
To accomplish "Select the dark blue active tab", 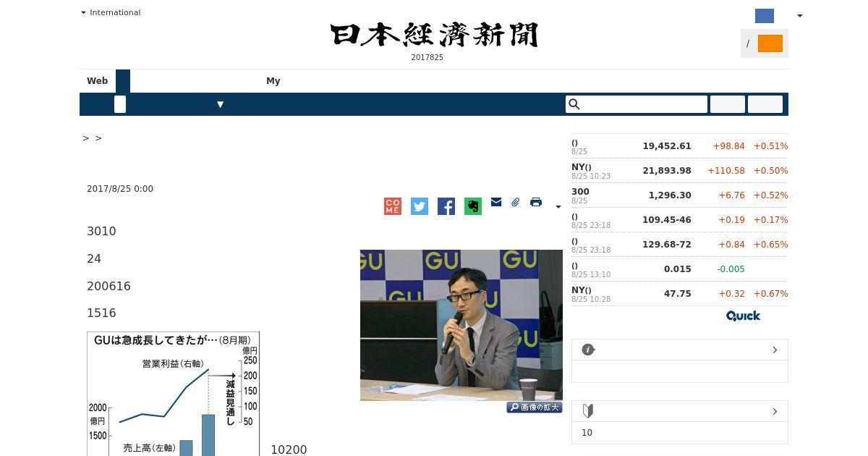I will click(123, 81).
